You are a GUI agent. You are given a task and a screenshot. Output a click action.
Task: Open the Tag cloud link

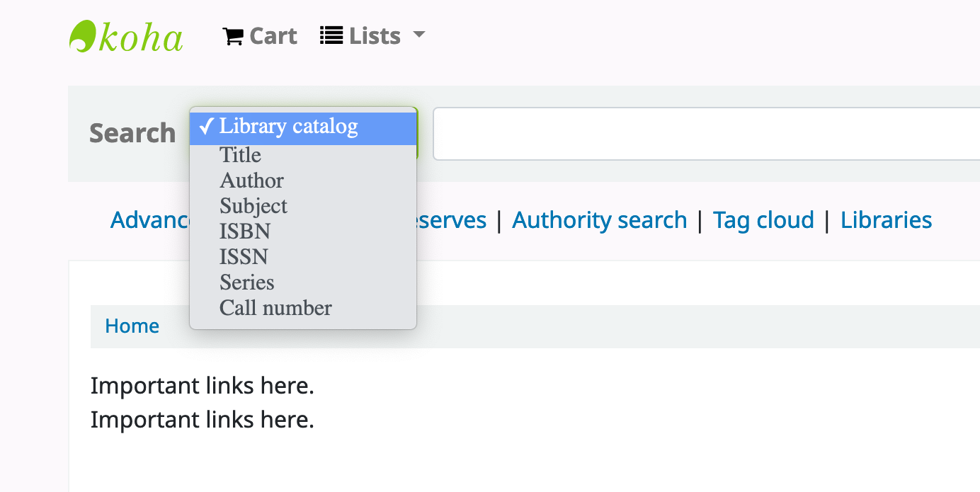pyautogui.click(x=763, y=220)
